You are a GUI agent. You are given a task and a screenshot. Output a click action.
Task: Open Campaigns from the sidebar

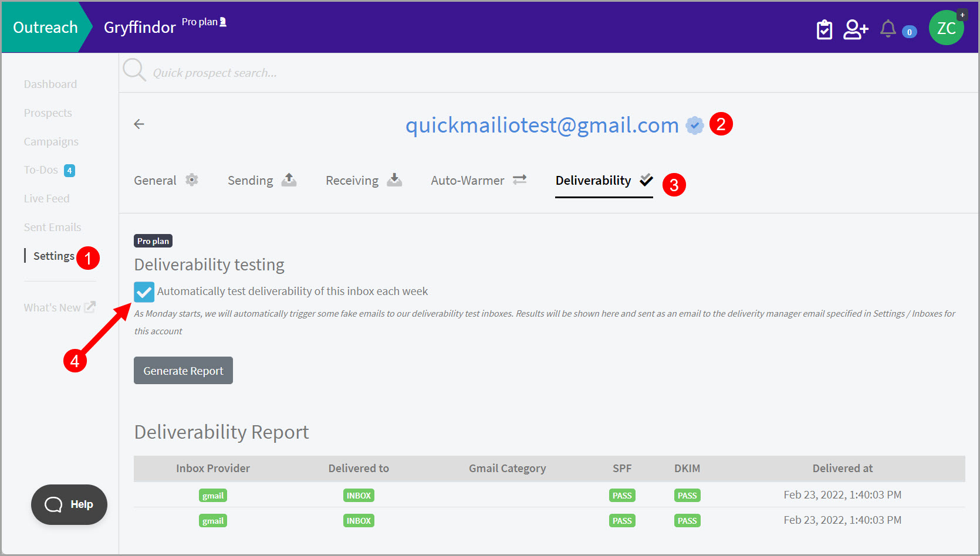click(x=51, y=142)
